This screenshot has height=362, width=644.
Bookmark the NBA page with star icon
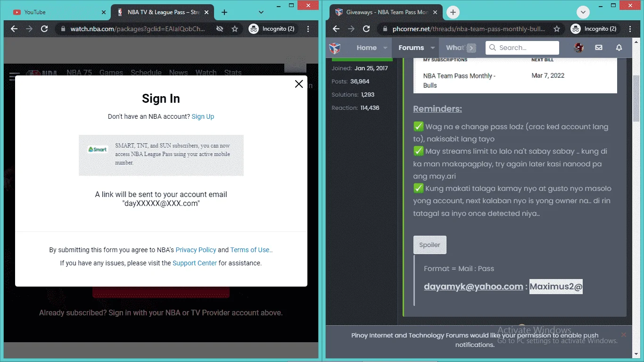point(235,29)
